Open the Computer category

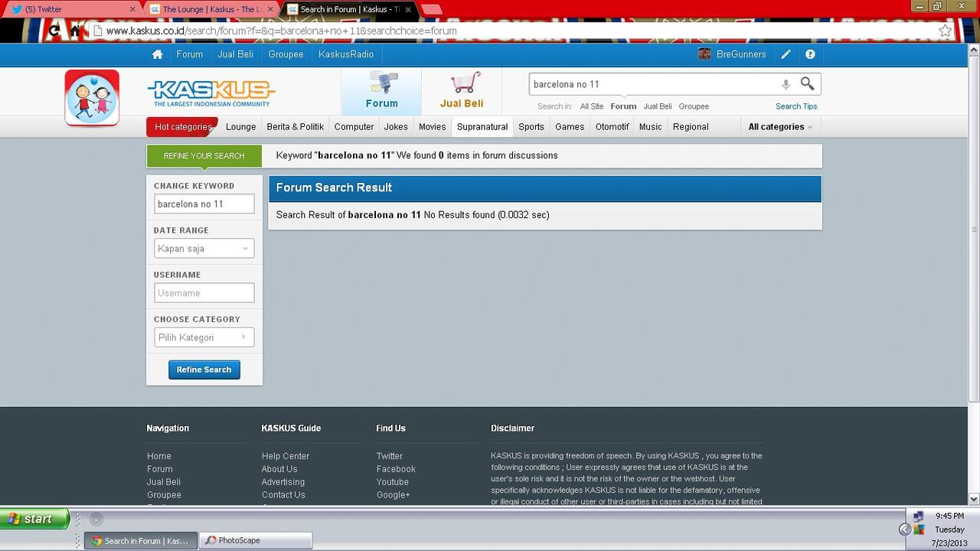[x=354, y=127]
